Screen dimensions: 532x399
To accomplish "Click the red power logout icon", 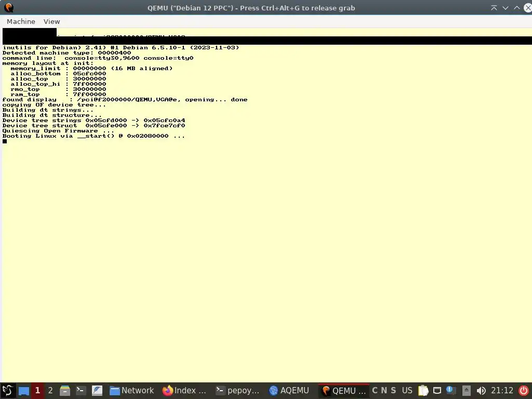I will [x=524, y=391].
